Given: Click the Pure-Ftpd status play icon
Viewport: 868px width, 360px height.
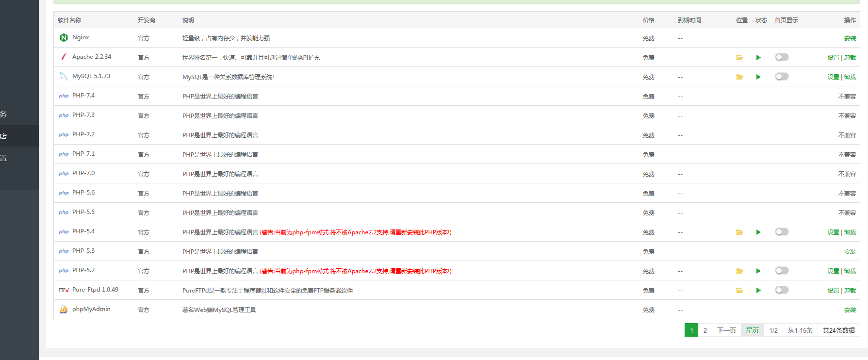Looking at the screenshot, I should (758, 290).
